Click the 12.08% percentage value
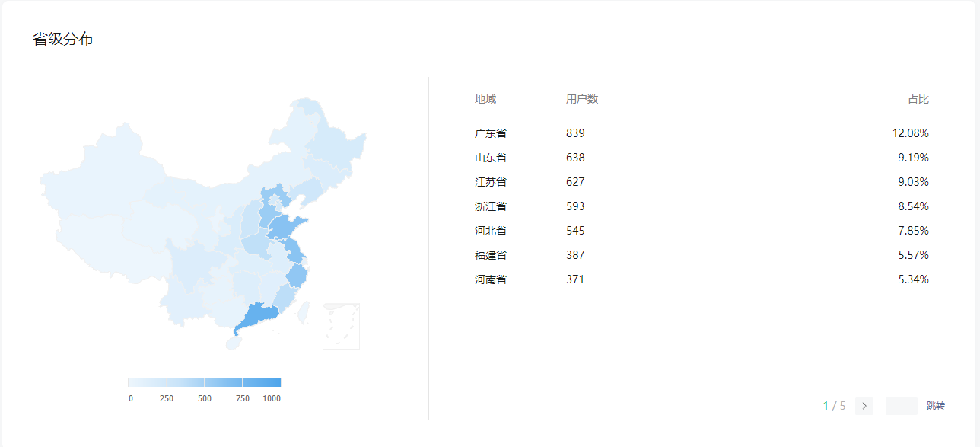 click(911, 133)
